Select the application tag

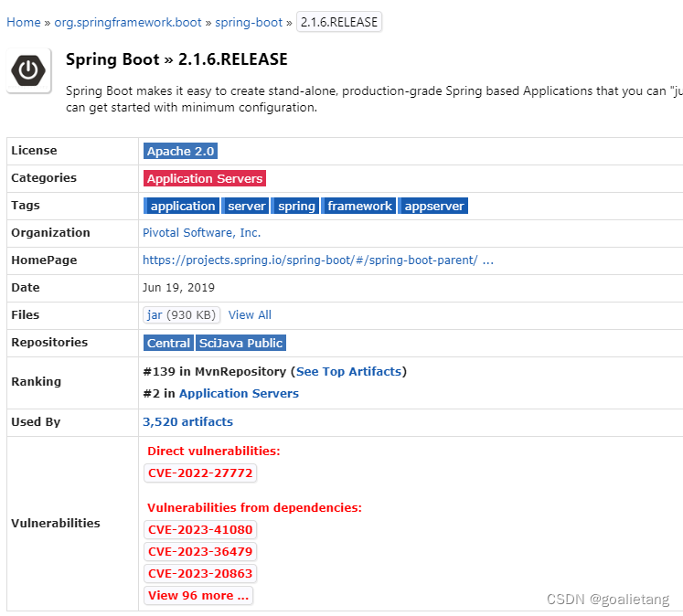coord(182,206)
